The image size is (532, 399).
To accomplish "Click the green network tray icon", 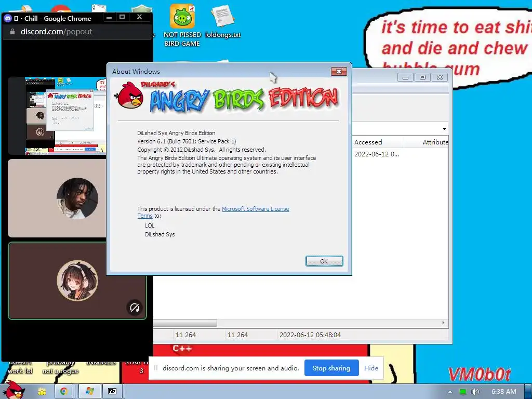I will tap(462, 392).
